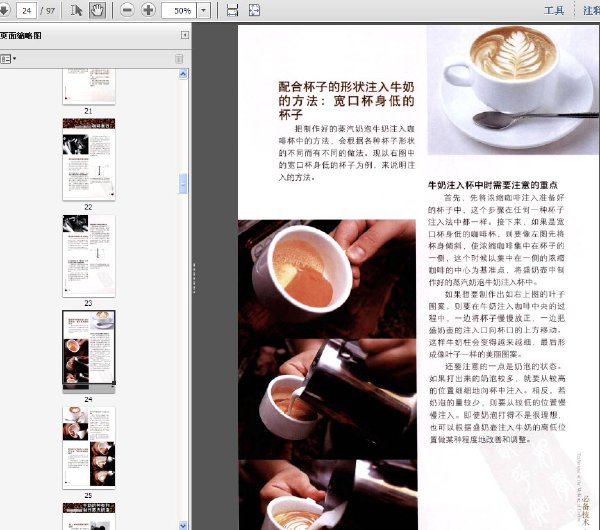Open the zoom level dropdown arrow
Screen dimensions: 600x530
tap(204, 11)
